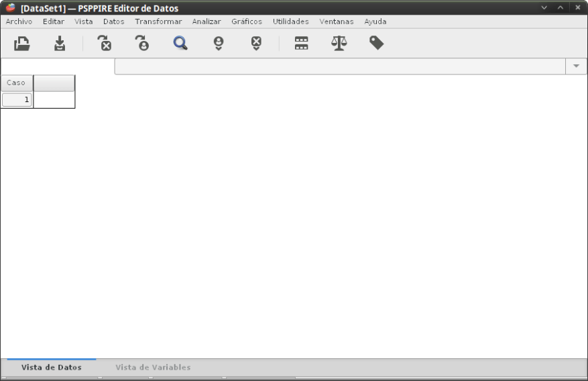Click the cell value entry field

340,66
